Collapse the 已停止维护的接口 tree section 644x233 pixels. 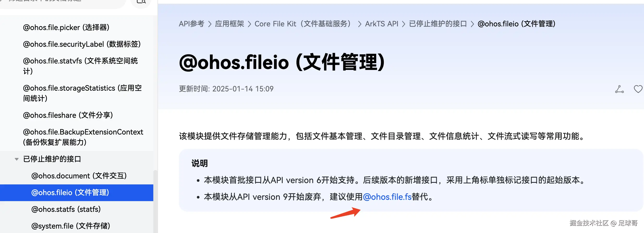click(x=17, y=159)
